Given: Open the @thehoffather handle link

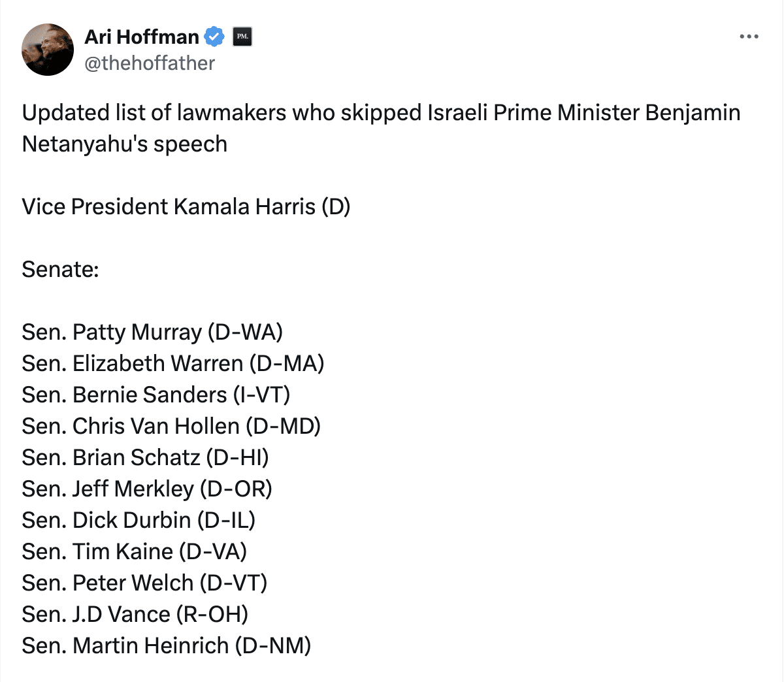Looking at the screenshot, I should pyautogui.click(x=150, y=63).
